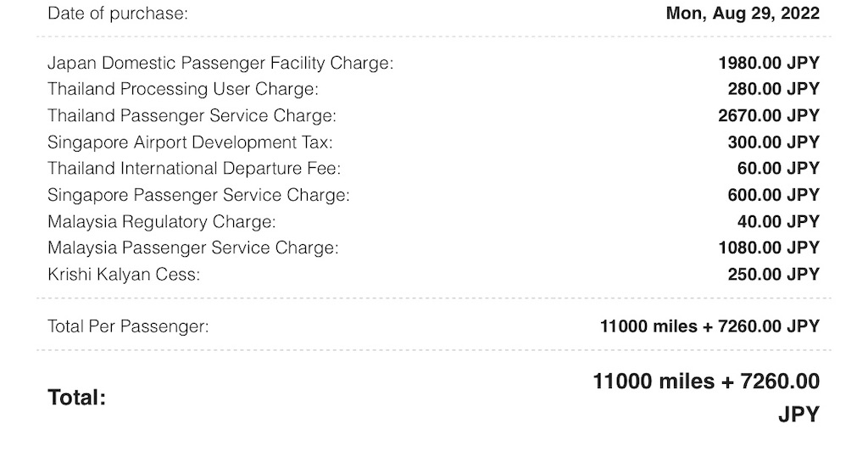Click Singapore Passenger Service Charge label
This screenshot has width=868, height=462.
coord(198,195)
